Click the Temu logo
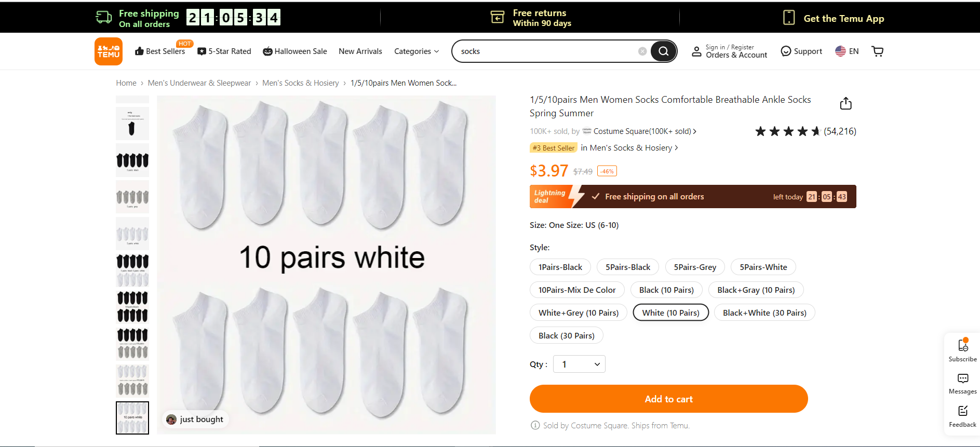Screen dimensions: 980x447 (x=108, y=51)
